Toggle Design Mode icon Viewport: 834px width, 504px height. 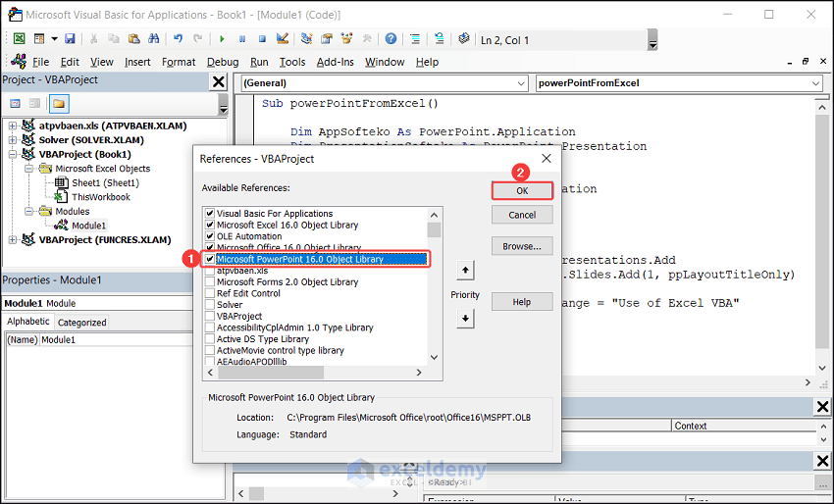click(283, 39)
